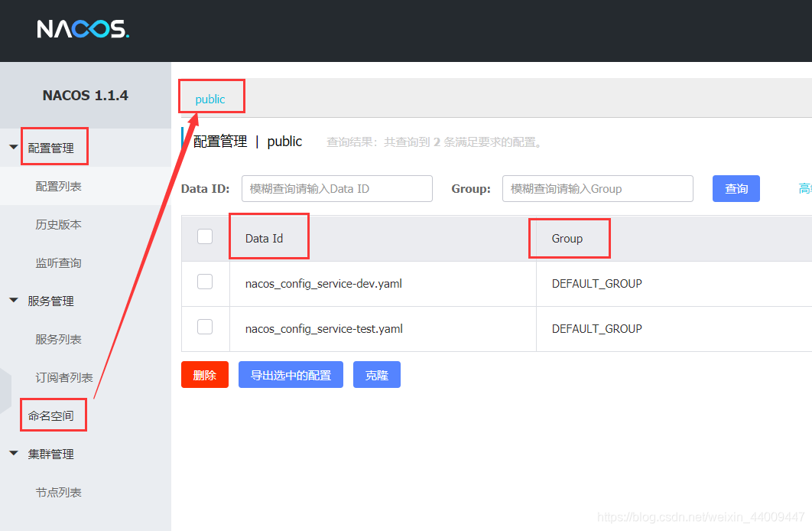Click the Group column header
812x531 pixels.
click(x=567, y=238)
